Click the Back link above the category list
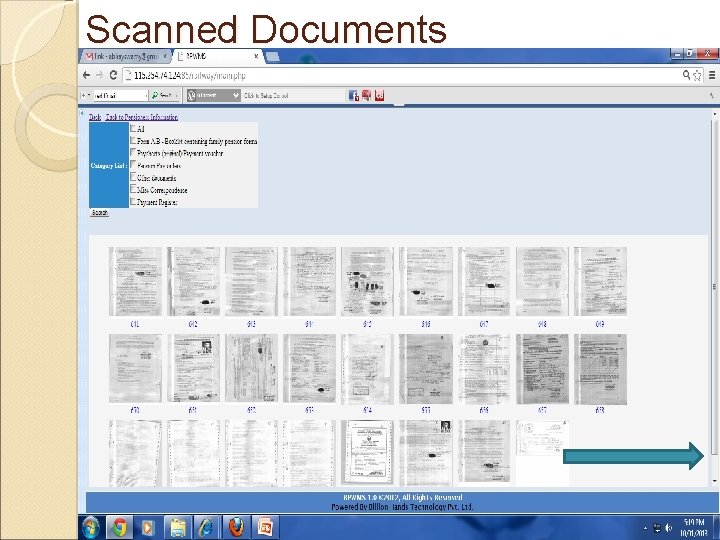This screenshot has height=540, width=720. pos(95,117)
